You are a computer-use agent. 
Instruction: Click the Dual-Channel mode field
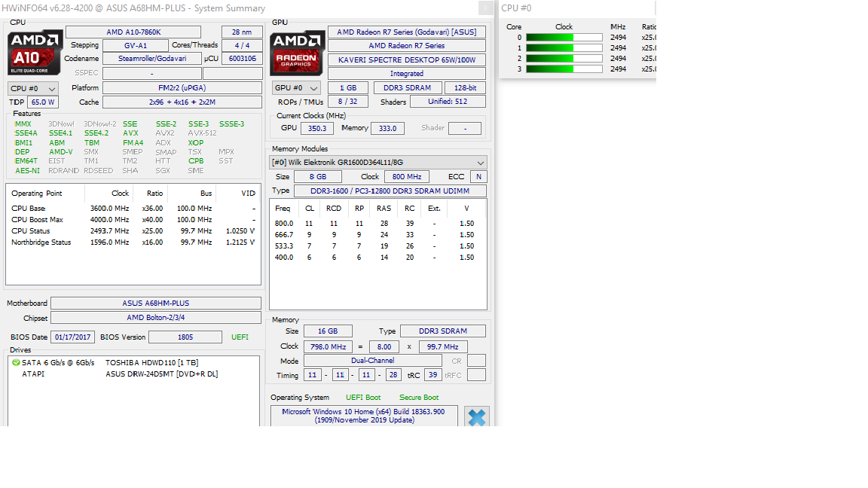click(372, 361)
